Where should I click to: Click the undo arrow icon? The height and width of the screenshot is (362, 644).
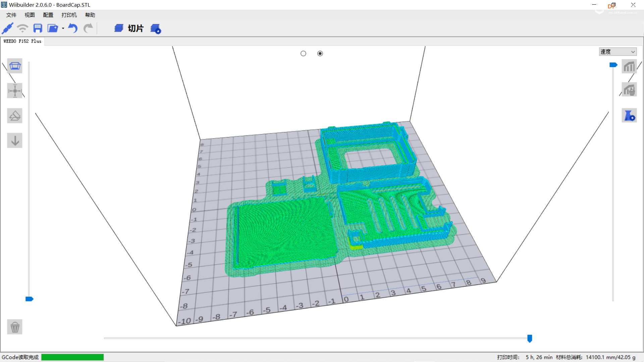coord(72,28)
